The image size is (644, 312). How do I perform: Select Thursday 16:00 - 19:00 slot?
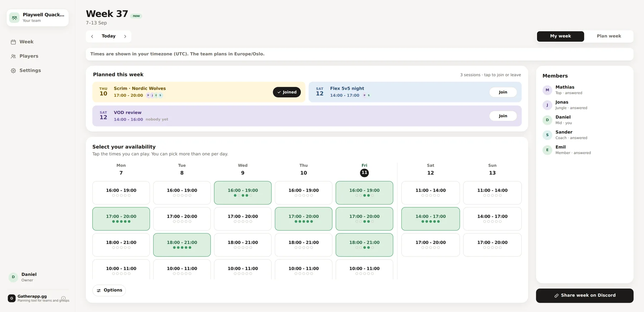pos(303,193)
